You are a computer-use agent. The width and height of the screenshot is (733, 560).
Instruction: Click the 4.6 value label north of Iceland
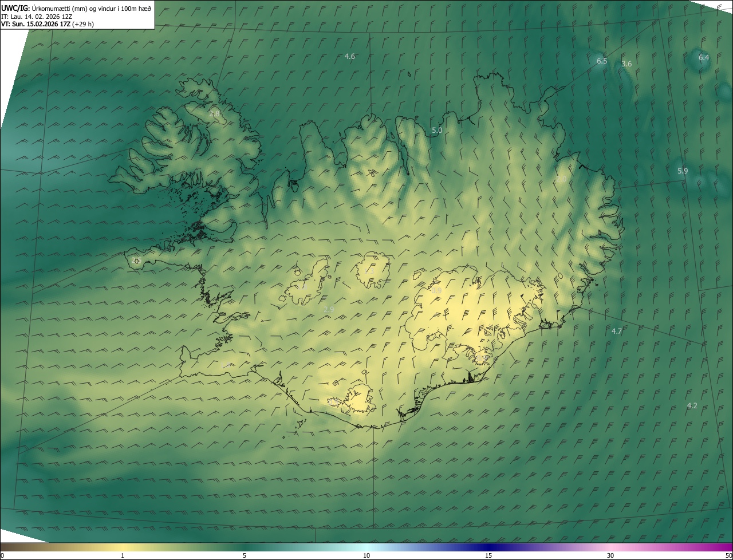[x=350, y=56]
